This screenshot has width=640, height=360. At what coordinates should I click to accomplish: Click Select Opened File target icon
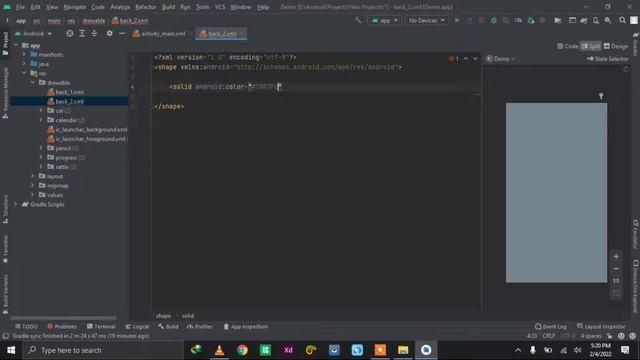tap(70, 33)
